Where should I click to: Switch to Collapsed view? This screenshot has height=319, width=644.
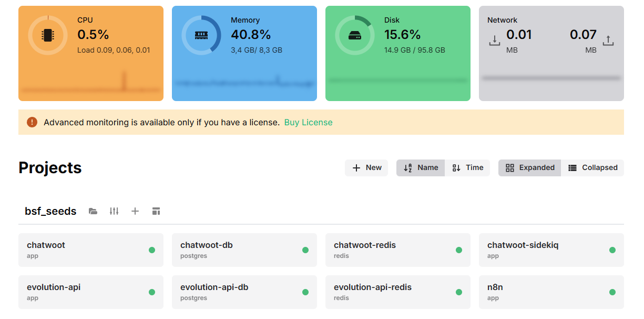click(592, 168)
